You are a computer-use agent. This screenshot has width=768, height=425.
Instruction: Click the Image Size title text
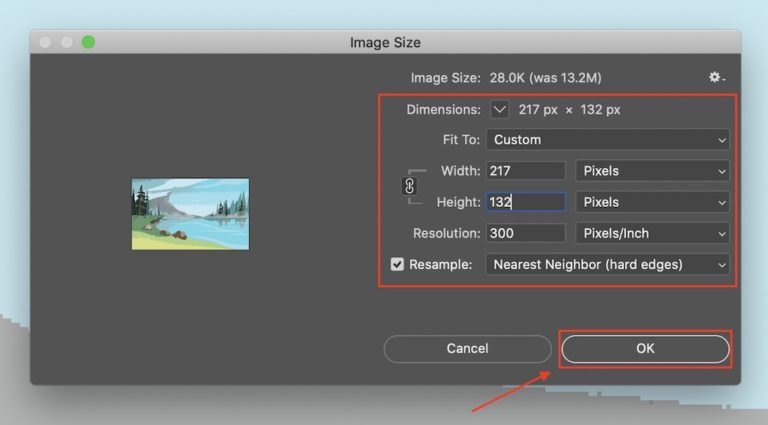tap(385, 43)
